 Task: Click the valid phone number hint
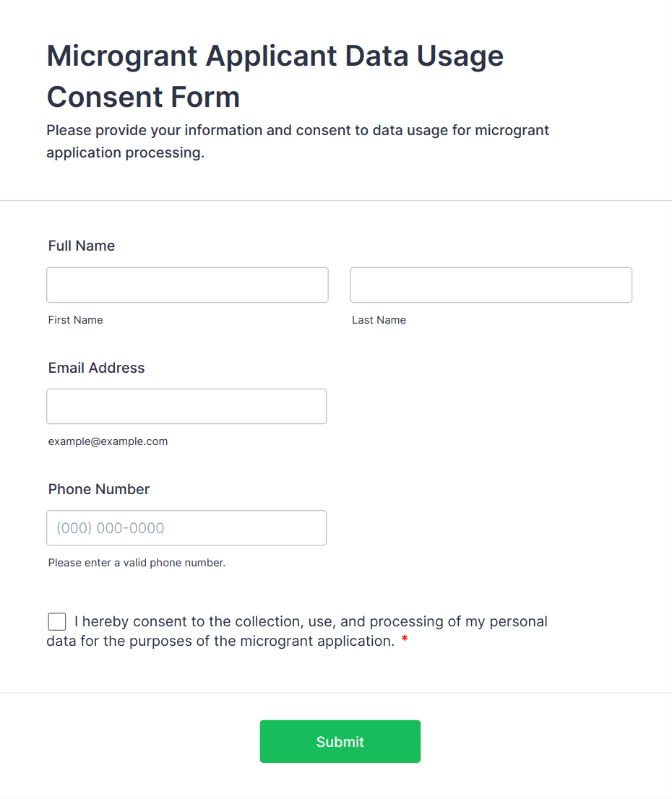137,563
